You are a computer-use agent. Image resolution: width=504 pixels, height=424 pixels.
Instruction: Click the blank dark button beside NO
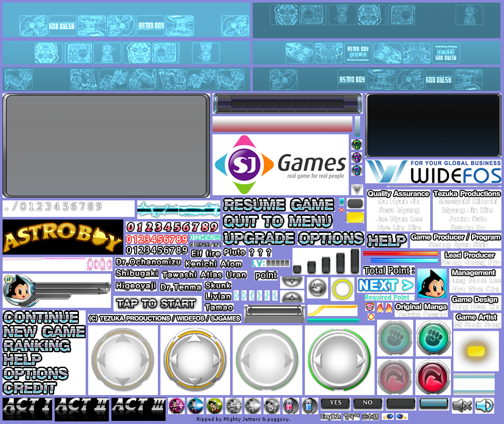click(400, 403)
